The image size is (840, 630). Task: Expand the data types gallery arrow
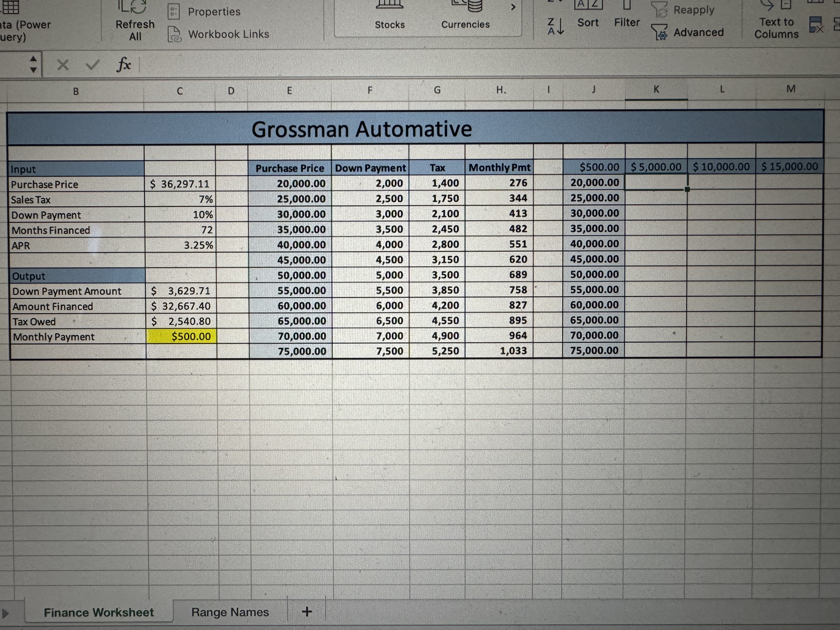click(x=513, y=7)
